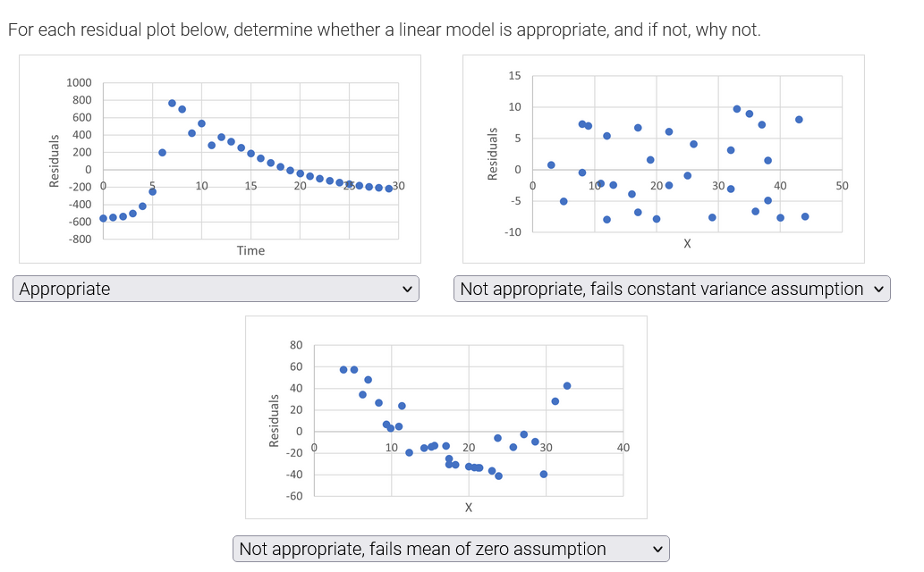Open the mean of zero assumption dropdown

(450, 548)
